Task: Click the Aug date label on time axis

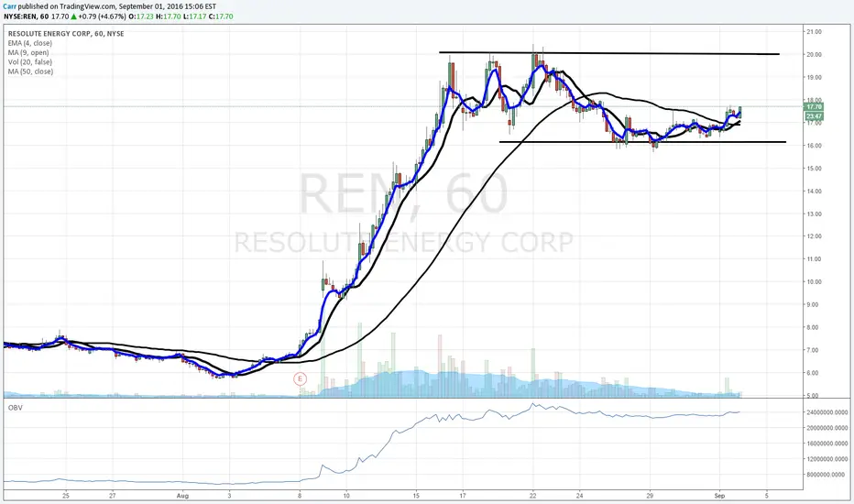Action: (x=182, y=496)
